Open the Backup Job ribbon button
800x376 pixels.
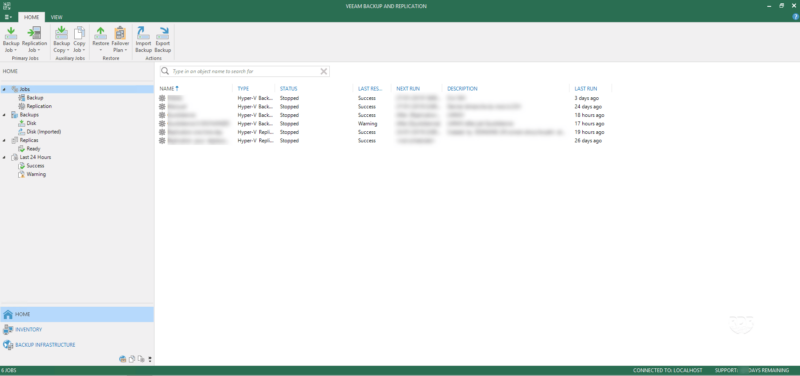(11, 40)
